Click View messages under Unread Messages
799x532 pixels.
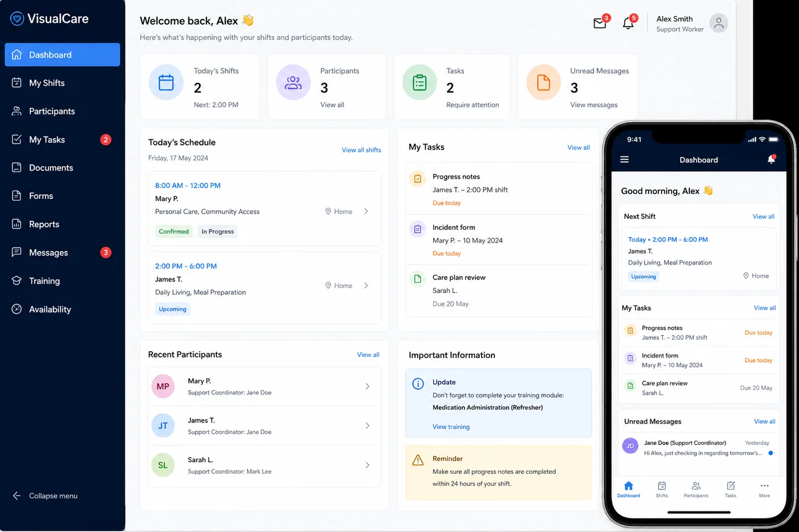click(594, 105)
